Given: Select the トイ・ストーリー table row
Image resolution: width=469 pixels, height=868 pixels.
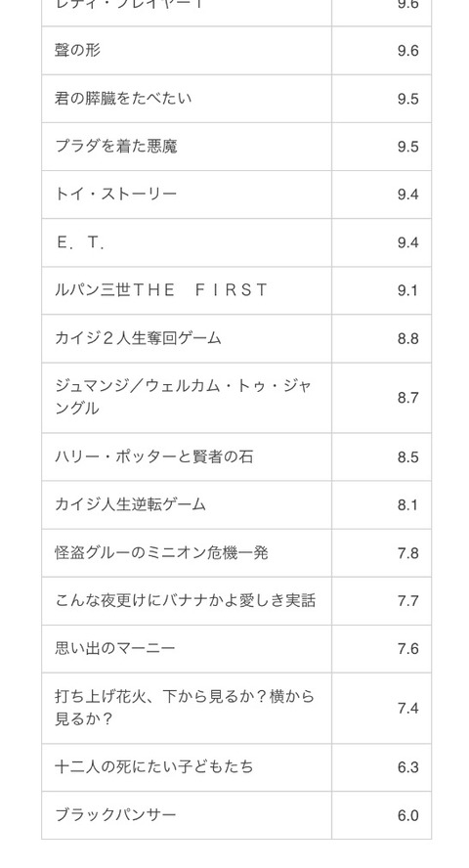Looking at the screenshot, I should [x=236, y=195].
